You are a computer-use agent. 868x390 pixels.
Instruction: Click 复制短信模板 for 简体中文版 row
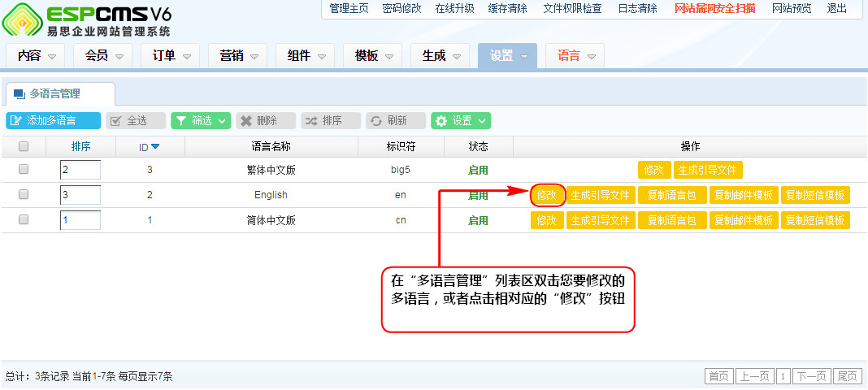pyautogui.click(x=815, y=220)
